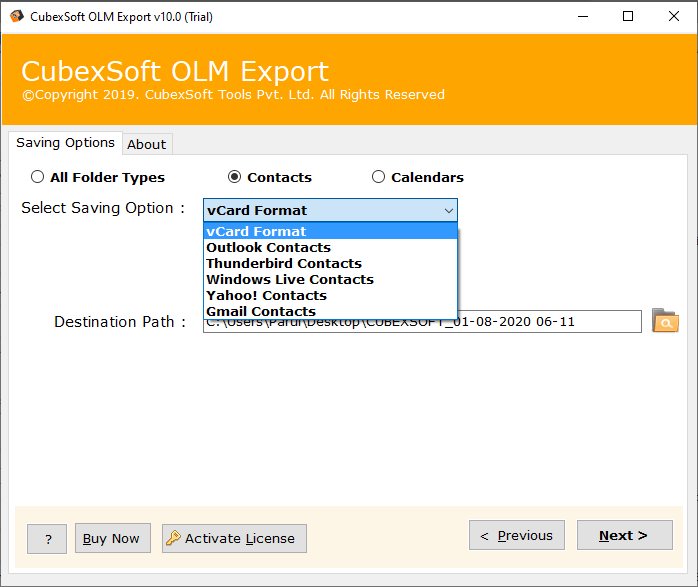
Task: Click the browse folder icon for destination path
Action: point(665,320)
